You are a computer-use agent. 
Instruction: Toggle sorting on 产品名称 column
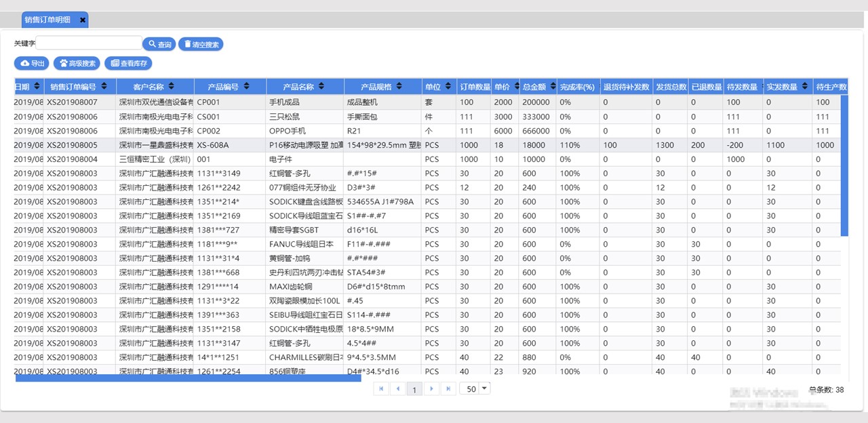(x=321, y=87)
